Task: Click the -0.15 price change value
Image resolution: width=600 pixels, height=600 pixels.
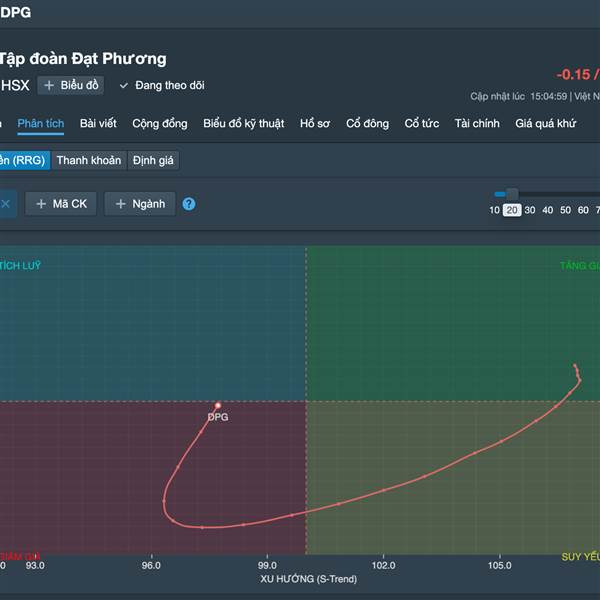Action: pos(573,74)
